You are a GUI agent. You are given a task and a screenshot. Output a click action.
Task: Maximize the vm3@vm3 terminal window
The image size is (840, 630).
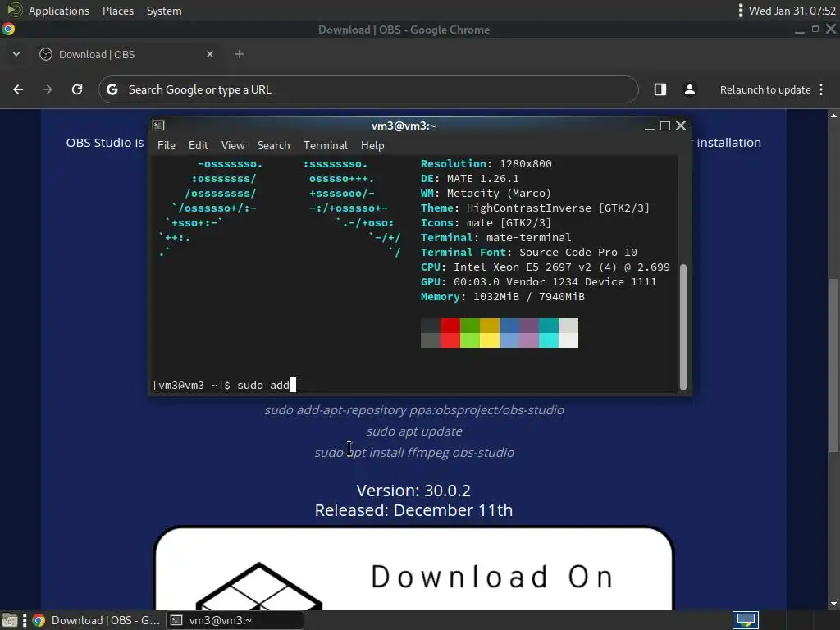(x=664, y=126)
